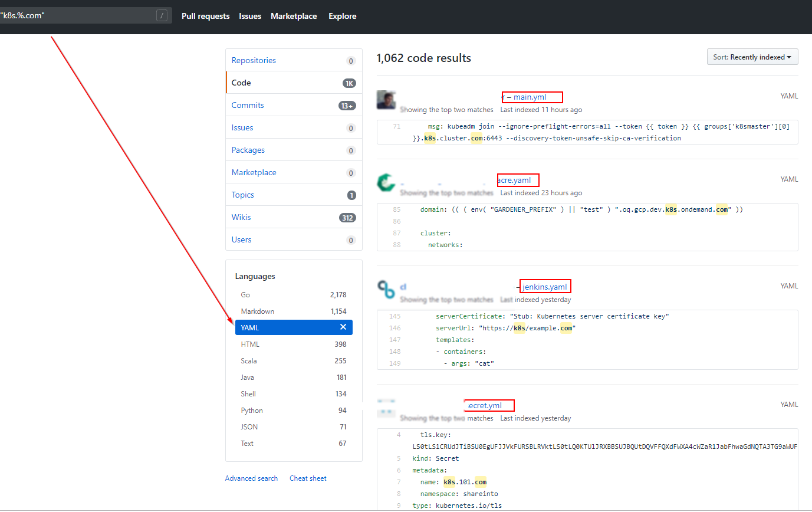Select the Marketplace category in sidebar
The width and height of the screenshot is (812, 512).
pyautogui.click(x=294, y=172)
